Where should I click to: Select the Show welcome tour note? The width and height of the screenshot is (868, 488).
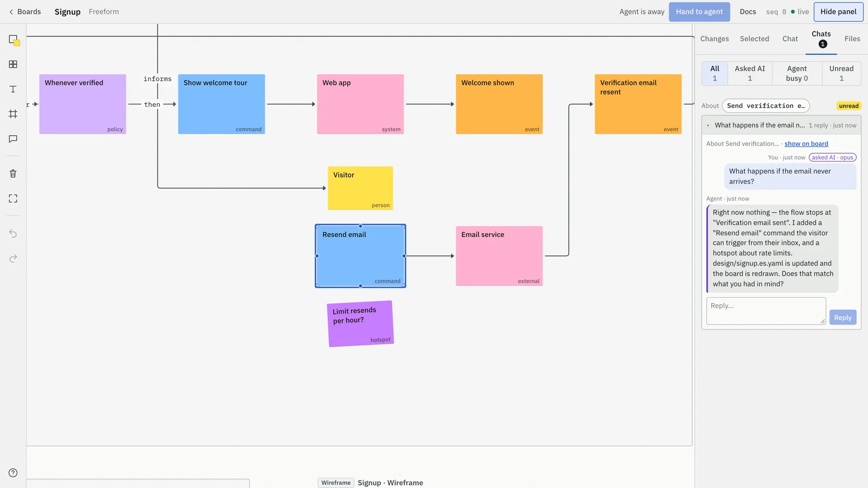point(221,104)
